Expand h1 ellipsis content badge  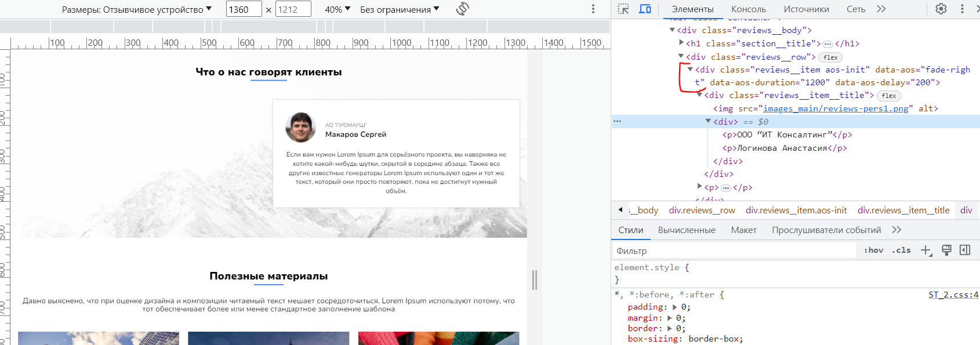click(x=827, y=44)
